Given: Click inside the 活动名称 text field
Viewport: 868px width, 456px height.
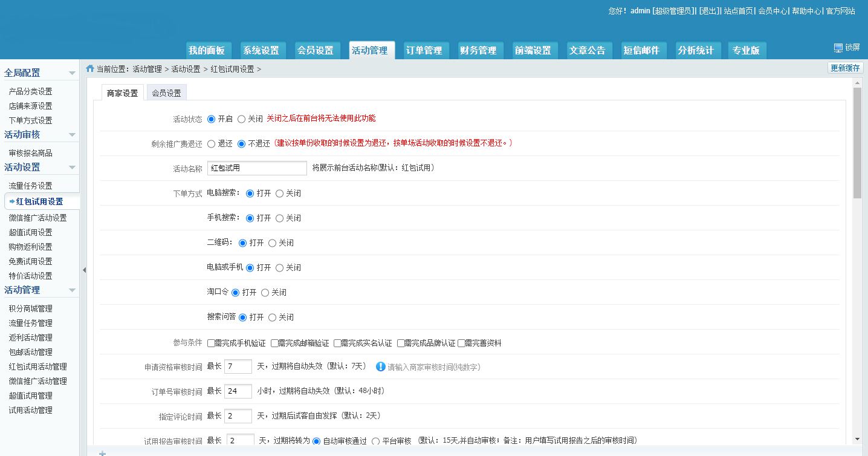Looking at the screenshot, I should pyautogui.click(x=256, y=168).
